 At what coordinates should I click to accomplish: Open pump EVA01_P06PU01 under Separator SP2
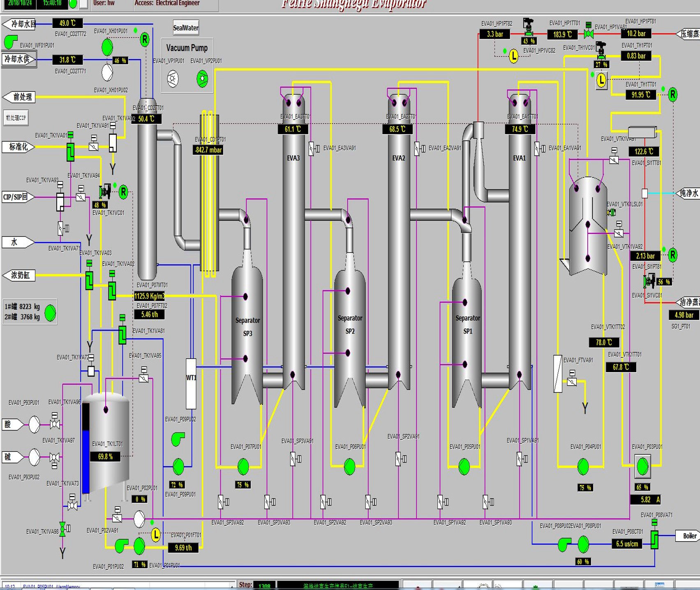tap(349, 466)
